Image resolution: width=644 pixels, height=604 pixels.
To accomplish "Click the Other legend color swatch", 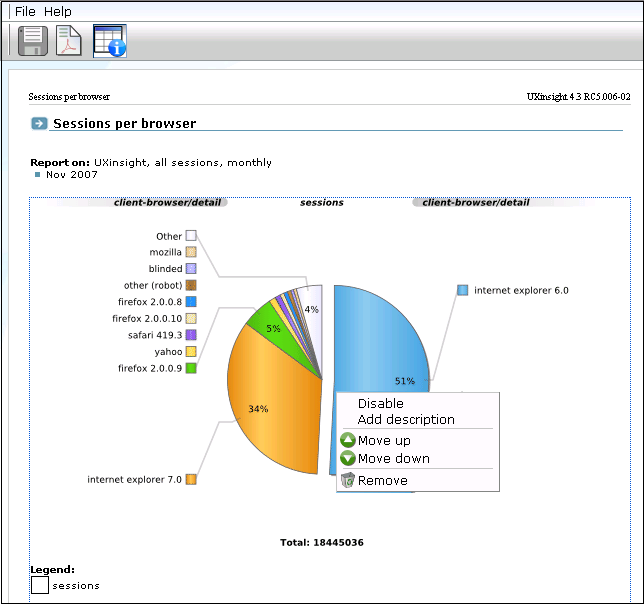I will [x=191, y=236].
